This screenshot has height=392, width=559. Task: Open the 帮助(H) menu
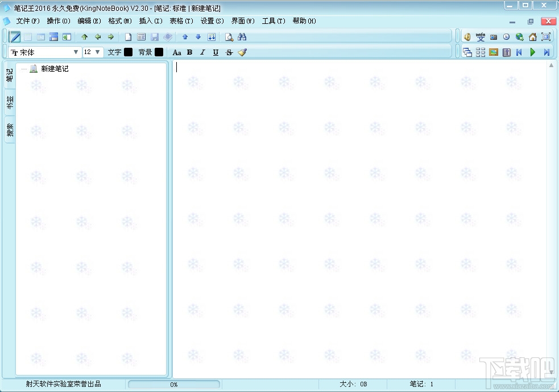[304, 21]
